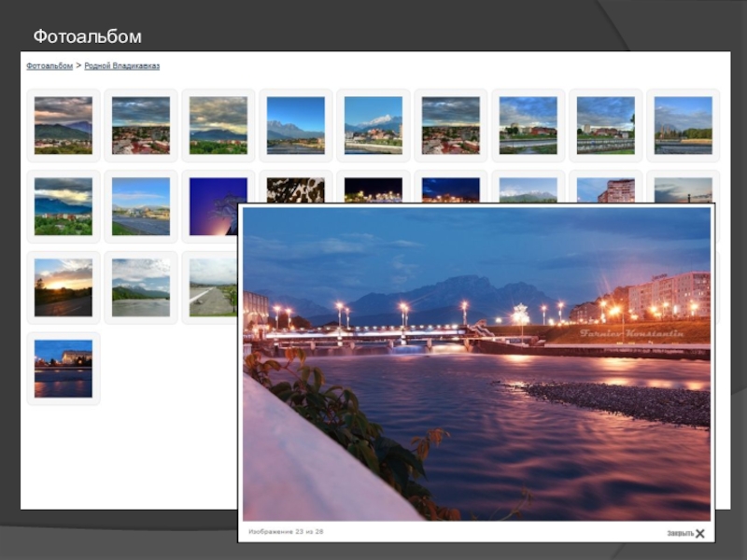Open last thumbnail of night building by water
Screen dimensions: 747x560
[x=63, y=368]
